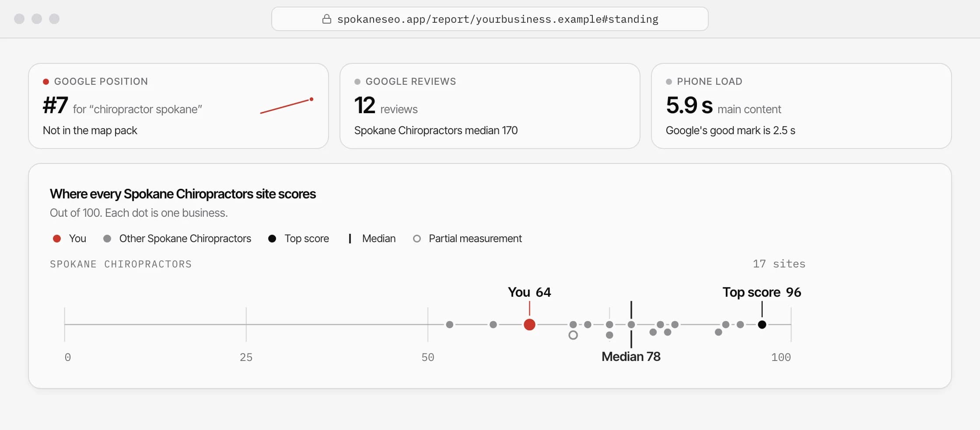Click the axis label '25'

coord(246,357)
